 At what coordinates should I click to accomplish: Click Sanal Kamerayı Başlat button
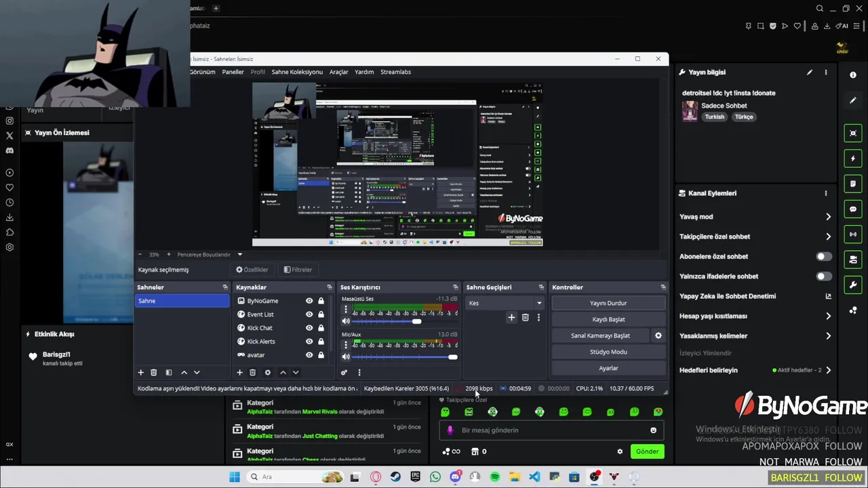(x=601, y=335)
